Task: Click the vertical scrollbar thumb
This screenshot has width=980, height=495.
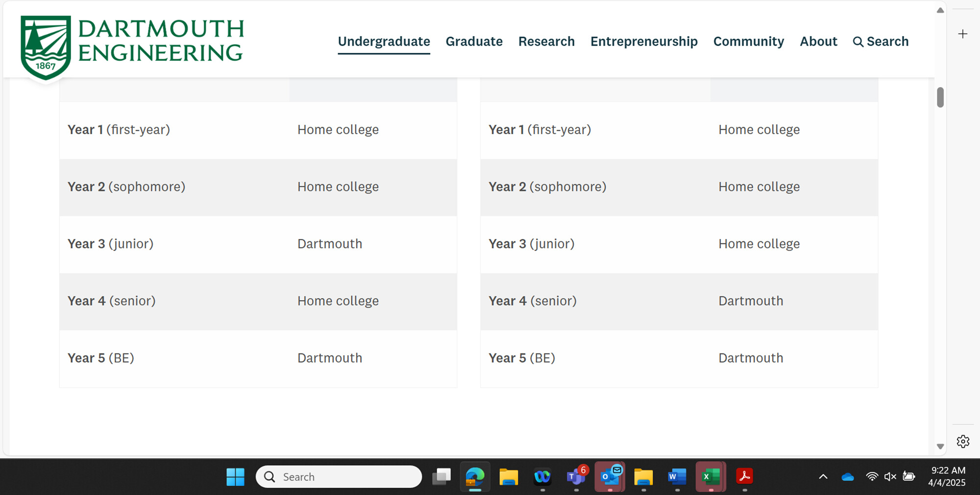Action: tap(940, 97)
